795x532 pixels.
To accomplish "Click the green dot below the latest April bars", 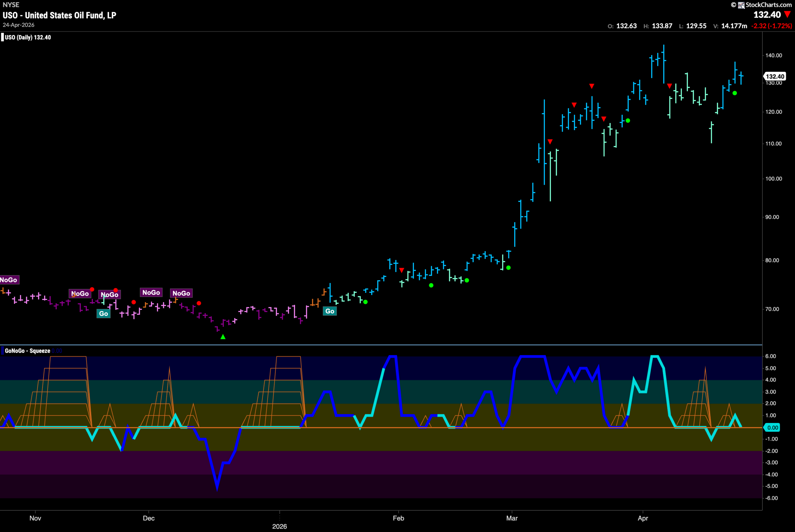I will point(735,93).
